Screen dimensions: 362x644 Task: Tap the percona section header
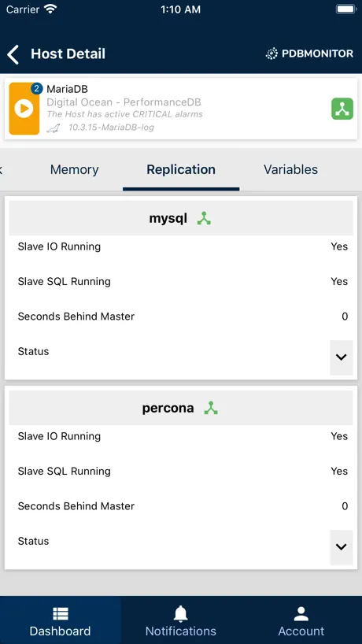181,408
